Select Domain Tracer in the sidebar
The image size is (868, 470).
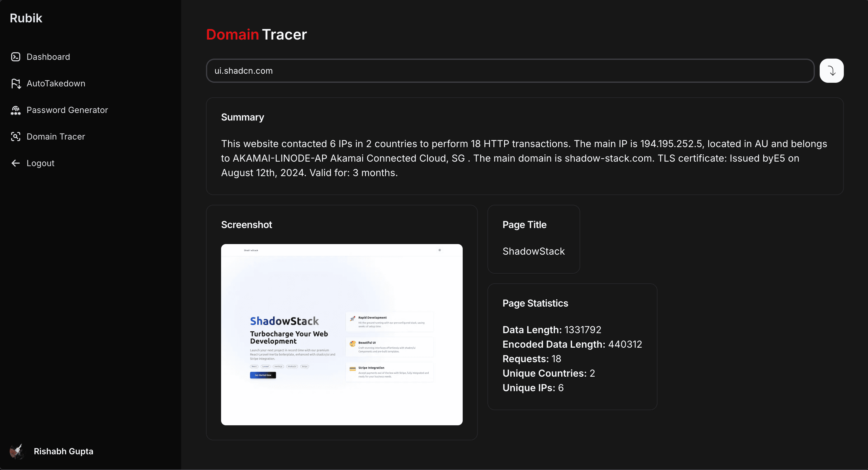(56, 137)
